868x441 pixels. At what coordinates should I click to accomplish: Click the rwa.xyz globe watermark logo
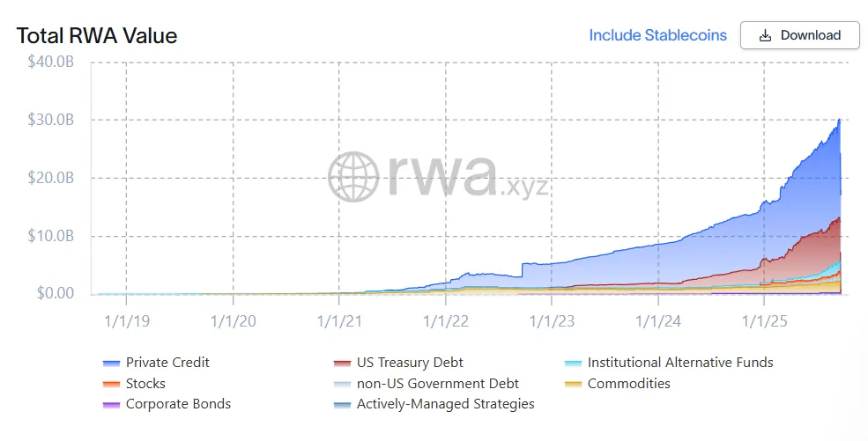[352, 176]
